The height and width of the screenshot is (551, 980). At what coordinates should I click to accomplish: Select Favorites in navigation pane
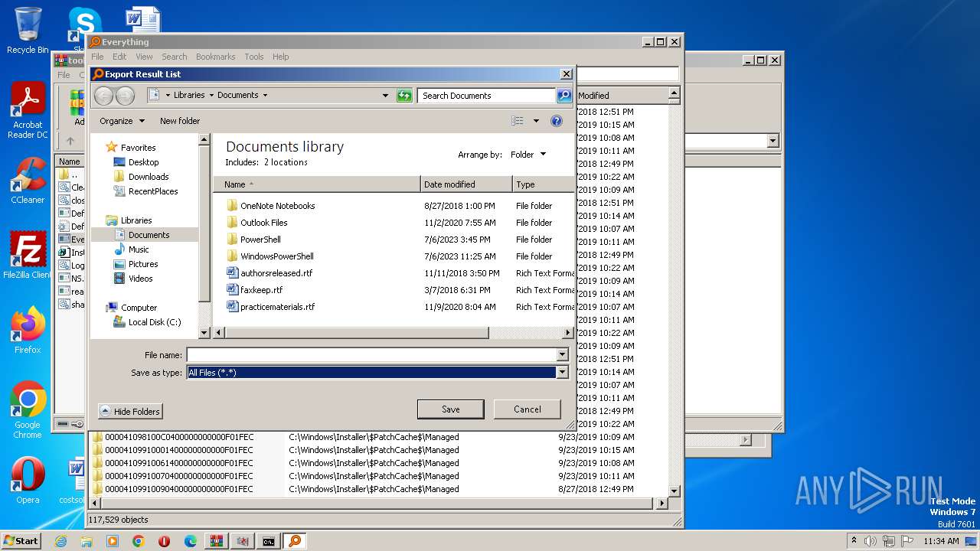138,148
